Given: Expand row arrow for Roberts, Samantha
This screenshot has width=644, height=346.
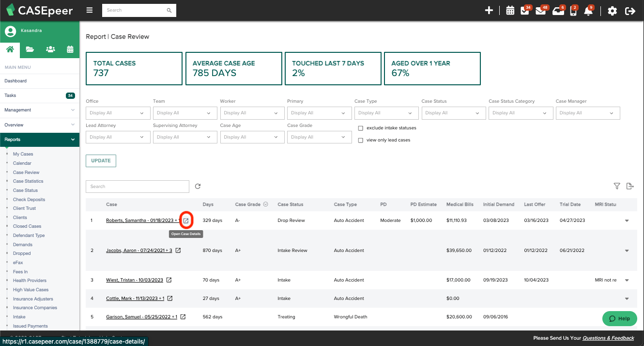Looking at the screenshot, I should (627, 220).
